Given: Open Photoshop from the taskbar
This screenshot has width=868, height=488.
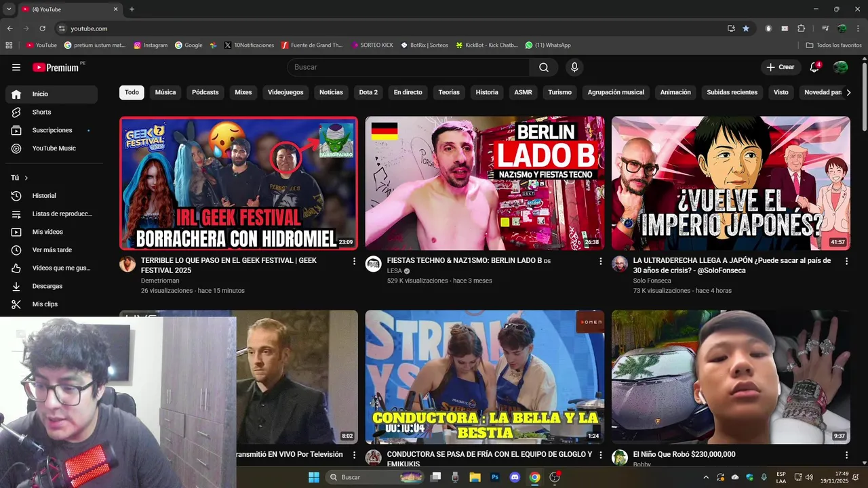Looking at the screenshot, I should point(495,477).
